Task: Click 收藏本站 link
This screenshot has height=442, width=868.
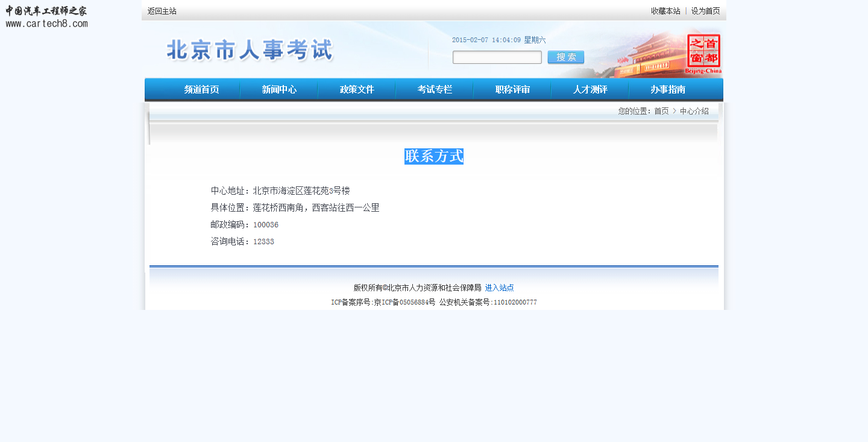Action: pos(665,11)
